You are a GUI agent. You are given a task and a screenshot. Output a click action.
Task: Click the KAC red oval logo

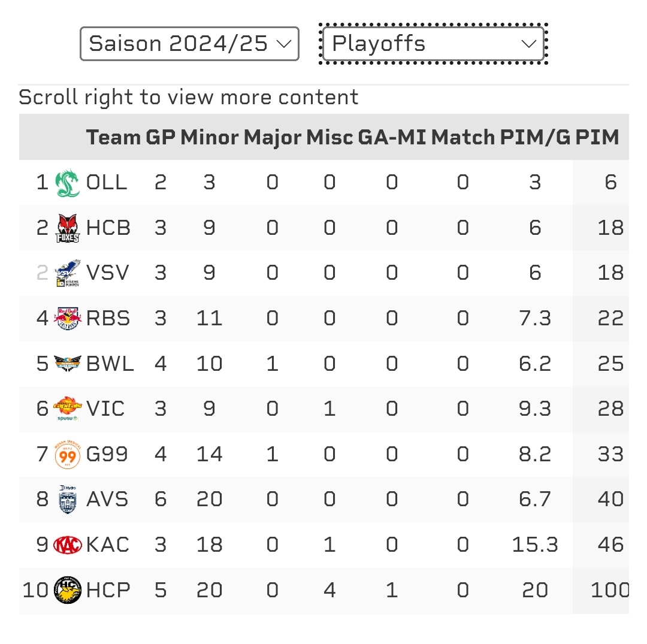(67, 545)
